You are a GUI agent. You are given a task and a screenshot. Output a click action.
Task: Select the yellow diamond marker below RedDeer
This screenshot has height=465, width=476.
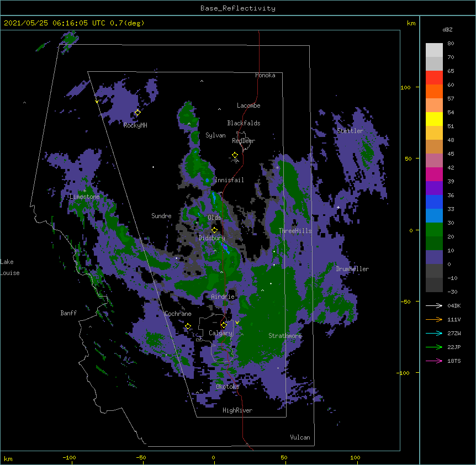235,155
